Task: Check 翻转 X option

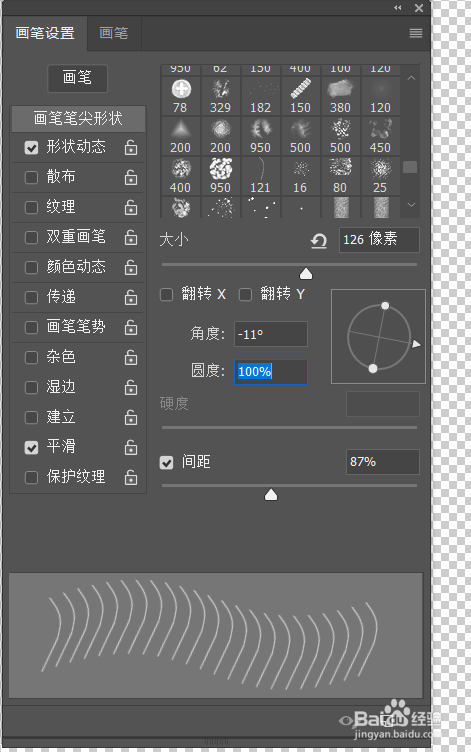Action: [166, 294]
